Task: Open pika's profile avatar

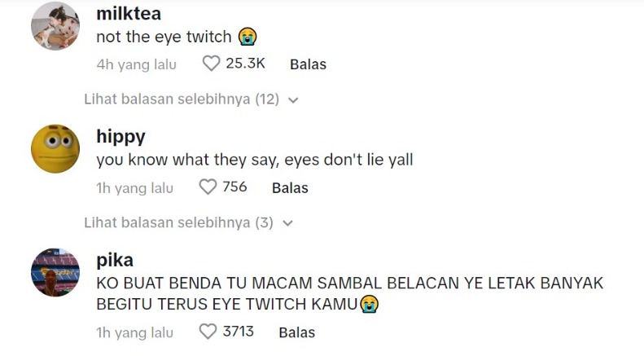Action: click(55, 273)
